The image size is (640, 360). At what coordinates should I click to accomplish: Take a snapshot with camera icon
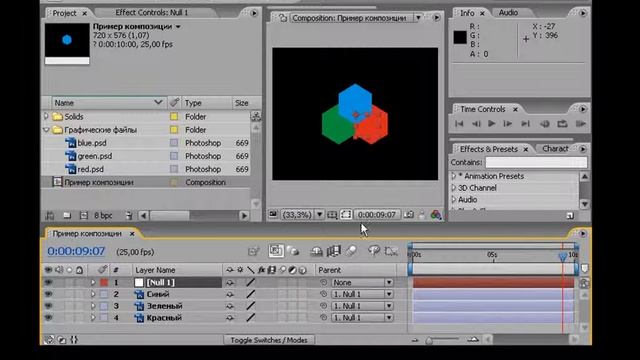click(409, 215)
